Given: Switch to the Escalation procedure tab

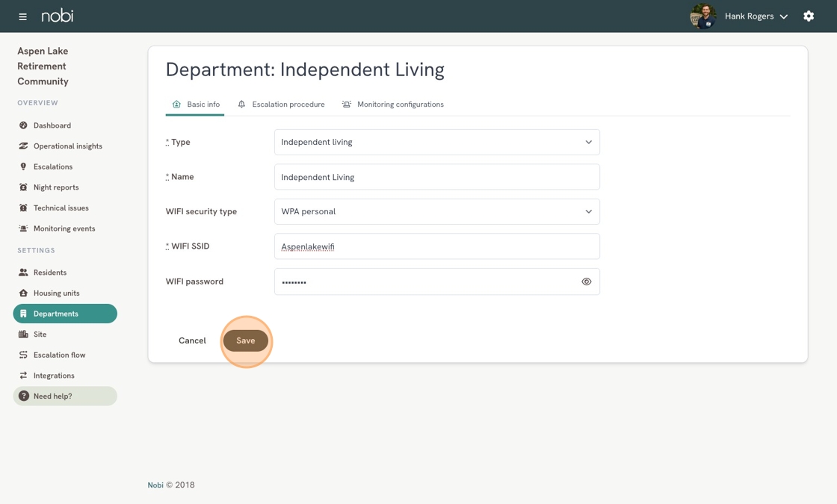Looking at the screenshot, I should [x=281, y=105].
